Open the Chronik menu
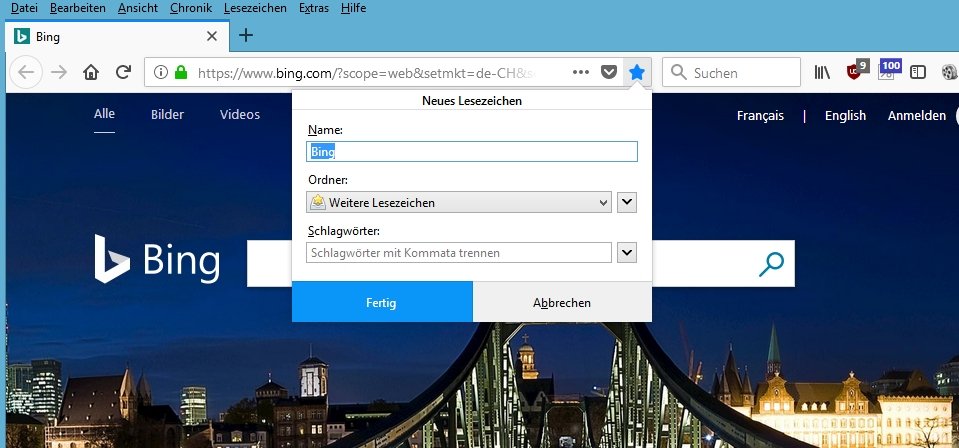This screenshot has height=448, width=959. 191,8
